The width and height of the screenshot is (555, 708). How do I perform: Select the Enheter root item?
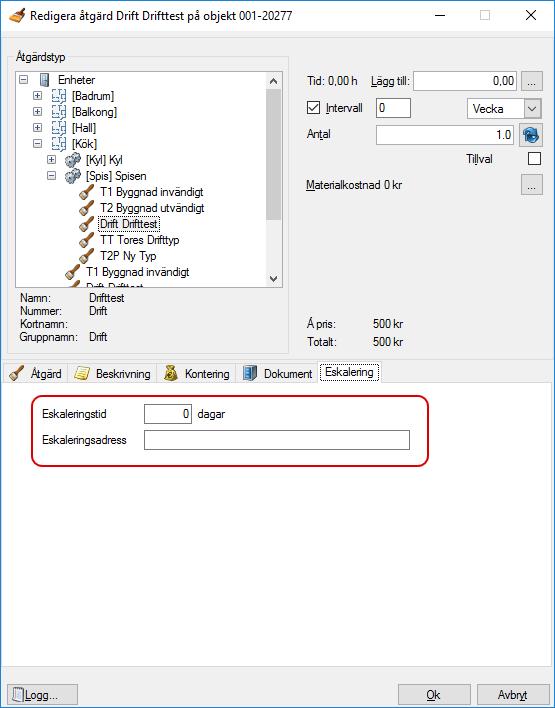tap(76, 80)
